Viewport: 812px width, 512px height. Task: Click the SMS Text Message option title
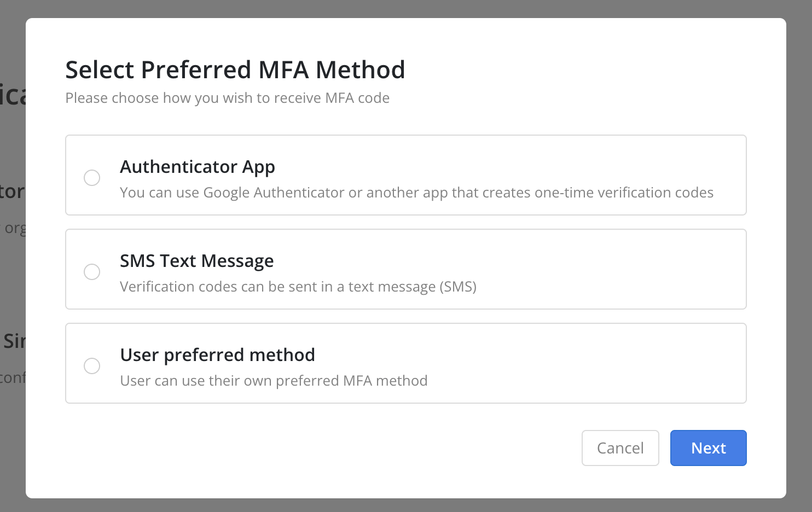click(197, 261)
